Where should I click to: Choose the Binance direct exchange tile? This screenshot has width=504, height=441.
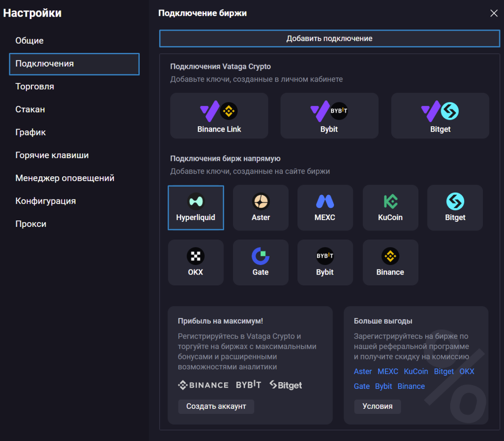click(390, 262)
